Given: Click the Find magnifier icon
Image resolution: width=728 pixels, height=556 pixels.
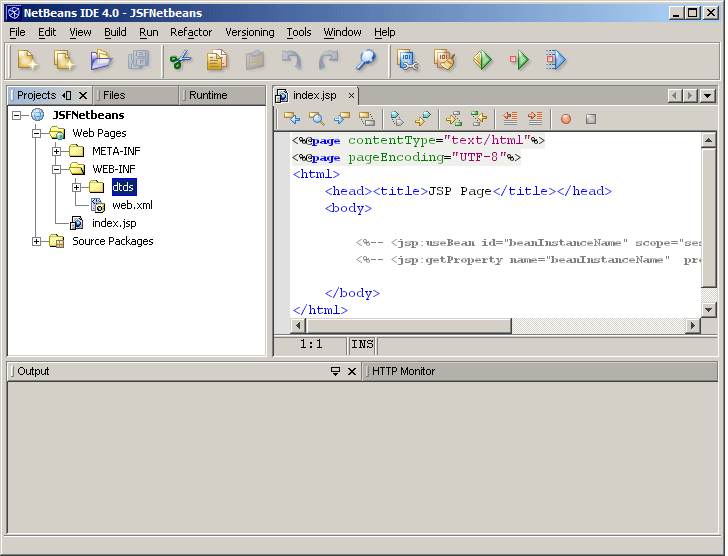Looking at the screenshot, I should 366,60.
